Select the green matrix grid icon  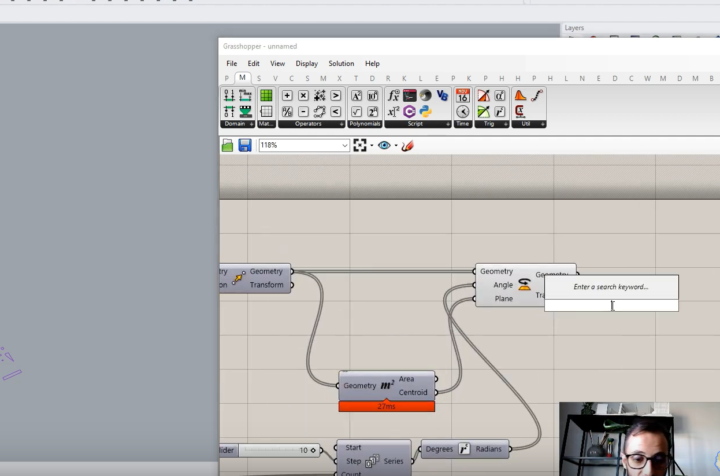(266, 95)
